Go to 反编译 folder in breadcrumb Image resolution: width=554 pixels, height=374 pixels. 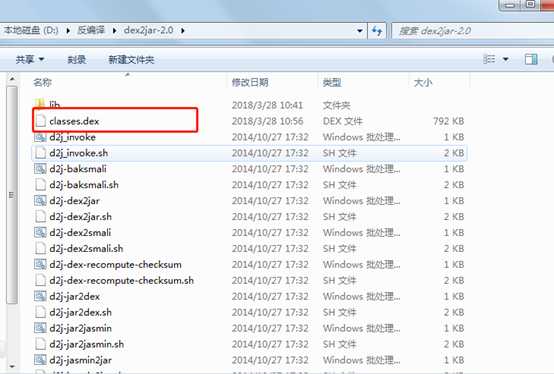(x=91, y=30)
